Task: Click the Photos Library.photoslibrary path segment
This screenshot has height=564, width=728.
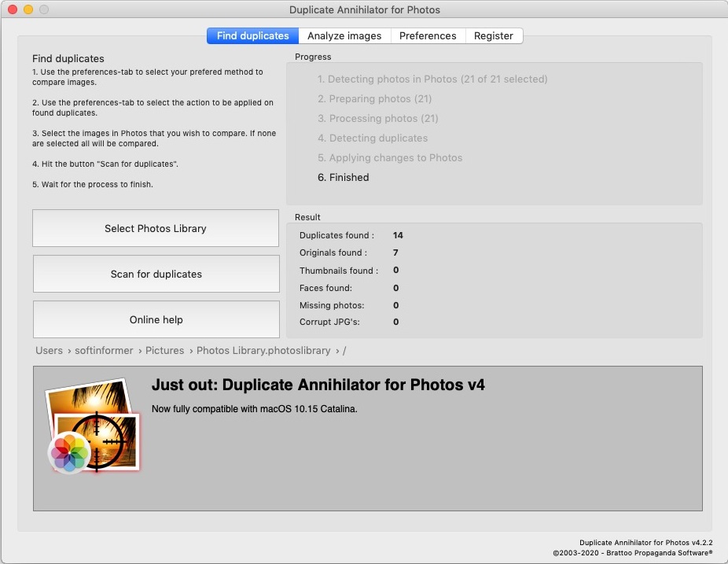Action: click(x=263, y=350)
